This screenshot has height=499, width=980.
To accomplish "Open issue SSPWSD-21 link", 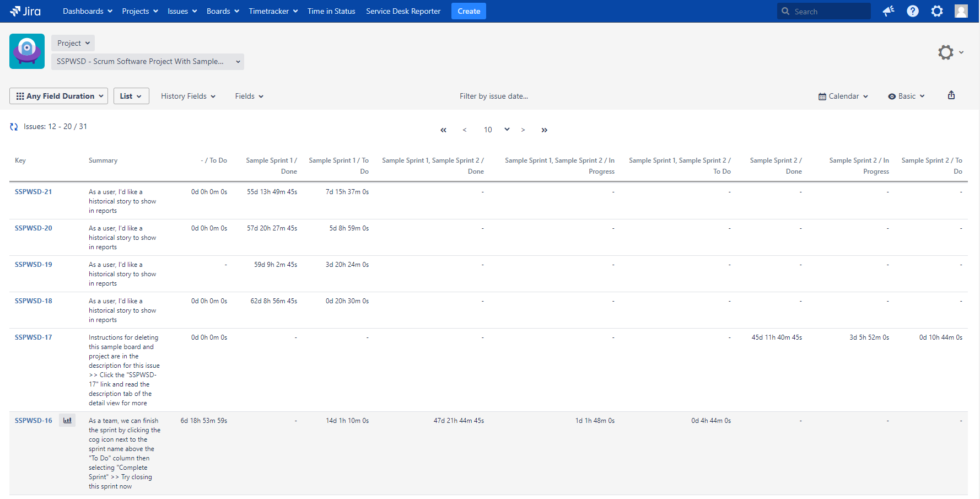I will [x=33, y=192].
